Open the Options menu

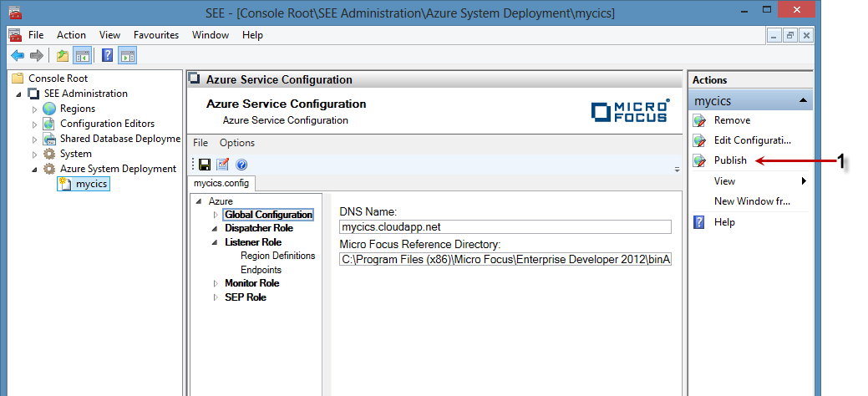tap(237, 143)
